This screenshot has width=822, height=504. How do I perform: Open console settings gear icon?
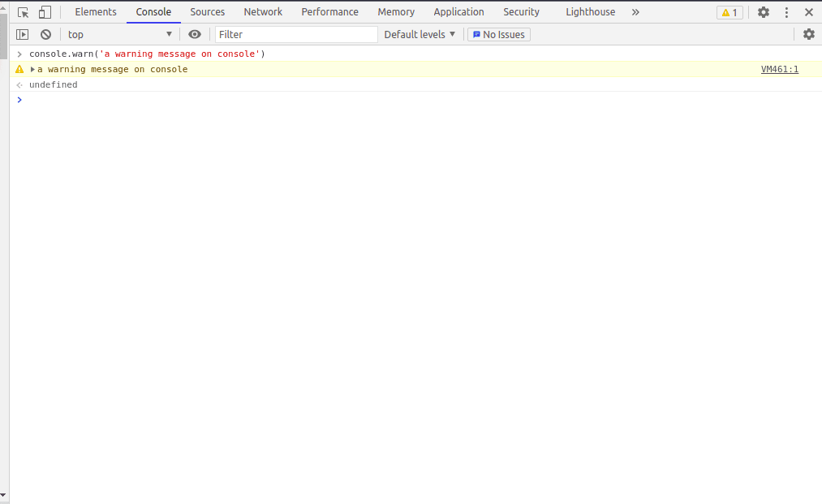tap(809, 34)
